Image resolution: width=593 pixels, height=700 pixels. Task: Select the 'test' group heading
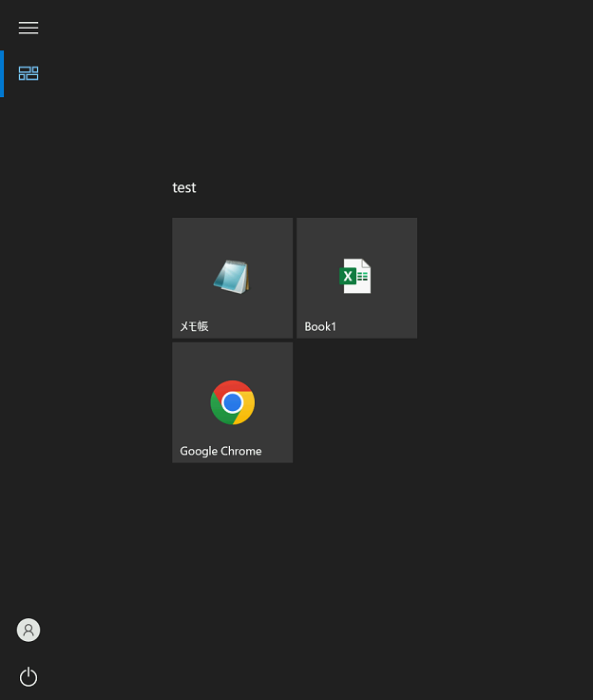[x=184, y=187]
